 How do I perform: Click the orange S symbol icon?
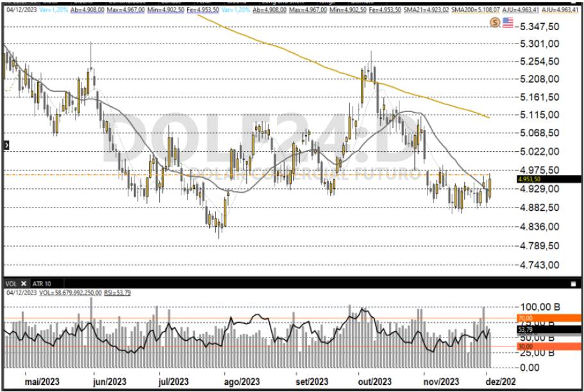[x=495, y=22]
